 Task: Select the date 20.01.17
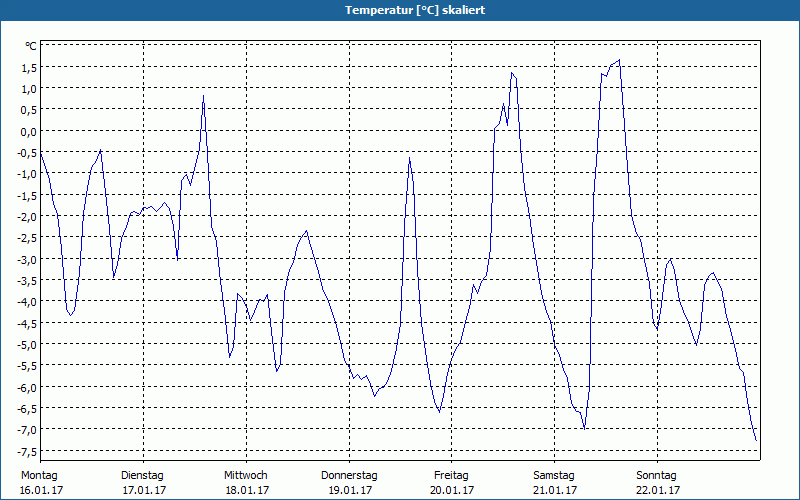(x=452, y=490)
